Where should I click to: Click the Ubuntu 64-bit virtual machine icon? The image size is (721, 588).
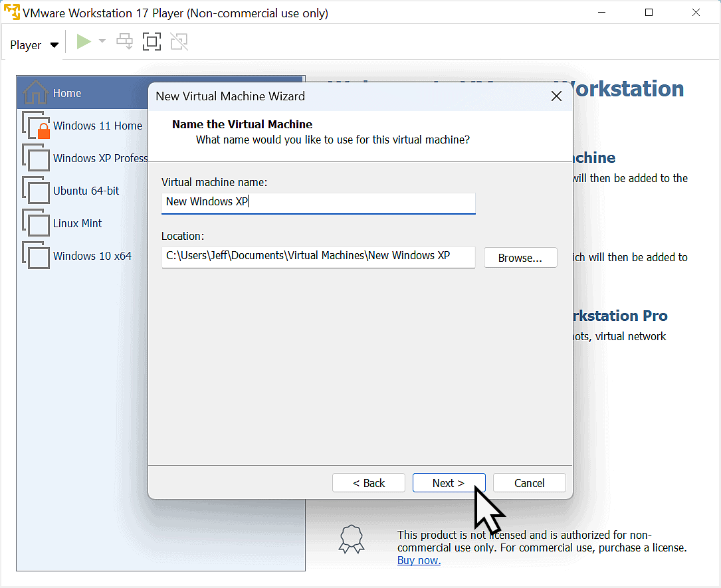pos(36,191)
